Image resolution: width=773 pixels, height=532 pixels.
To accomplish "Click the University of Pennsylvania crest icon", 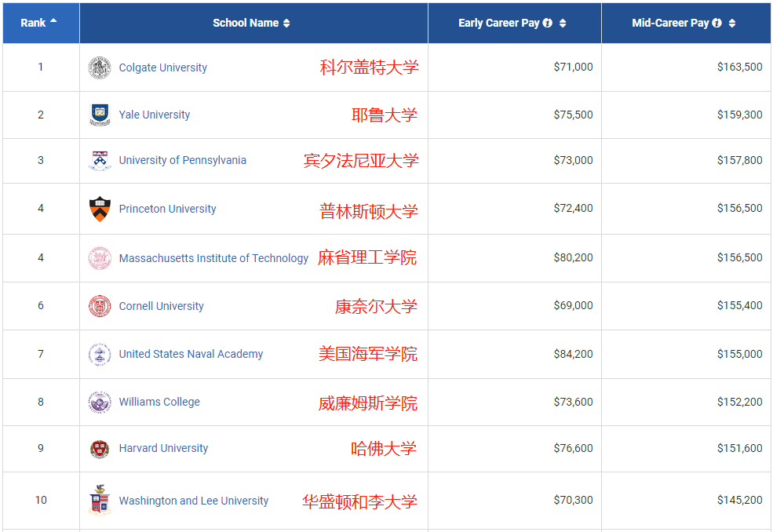I will [x=100, y=160].
